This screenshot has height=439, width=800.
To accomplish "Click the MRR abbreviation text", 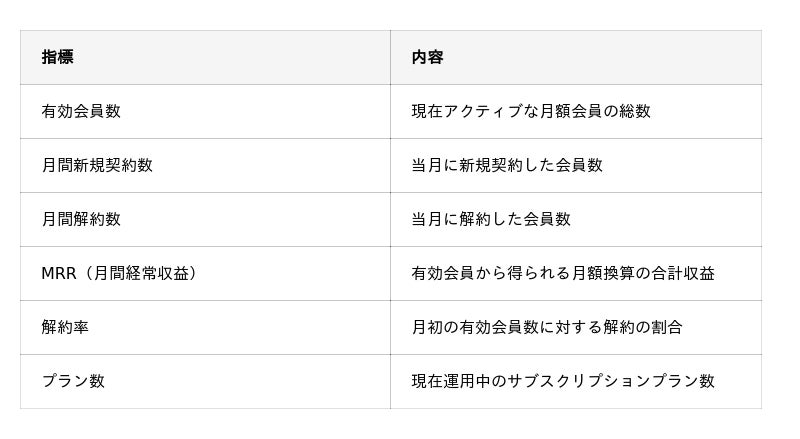I will [59, 273].
